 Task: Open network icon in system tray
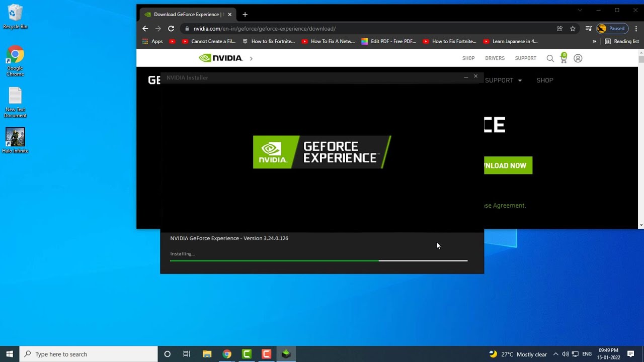[x=575, y=354]
